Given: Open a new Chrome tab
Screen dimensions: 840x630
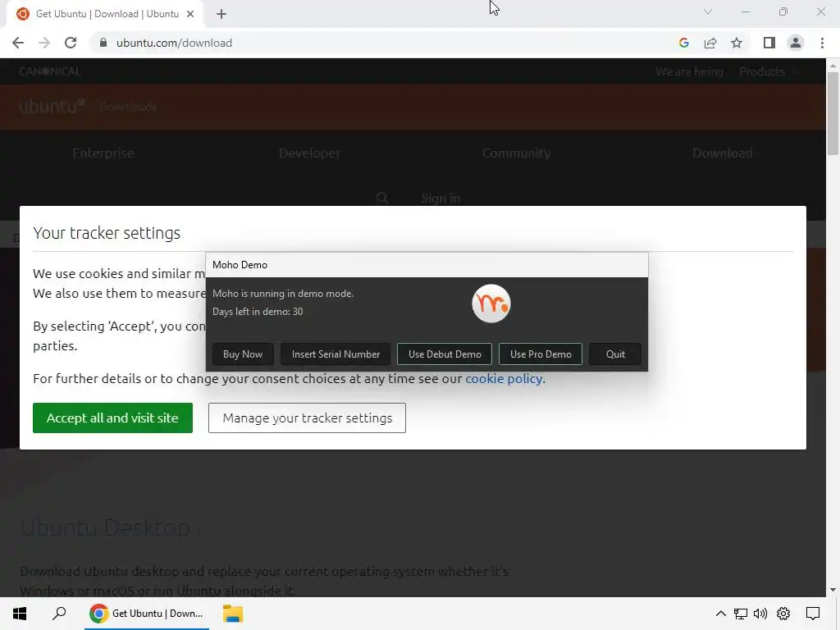Looking at the screenshot, I should [x=221, y=14].
